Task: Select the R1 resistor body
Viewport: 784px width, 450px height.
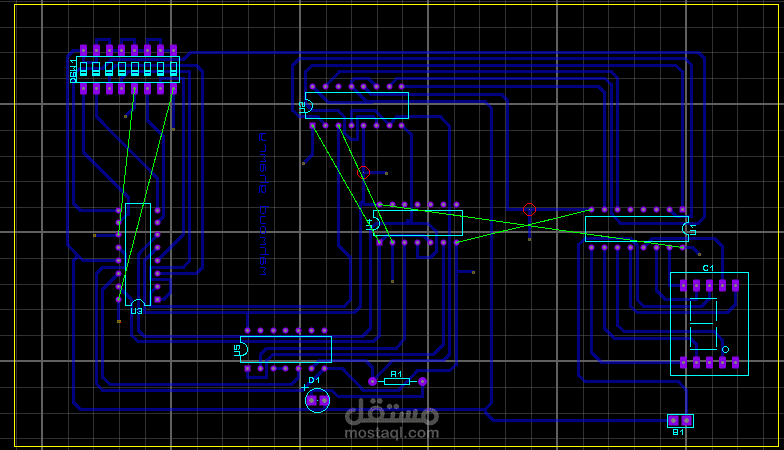Action: tap(397, 382)
